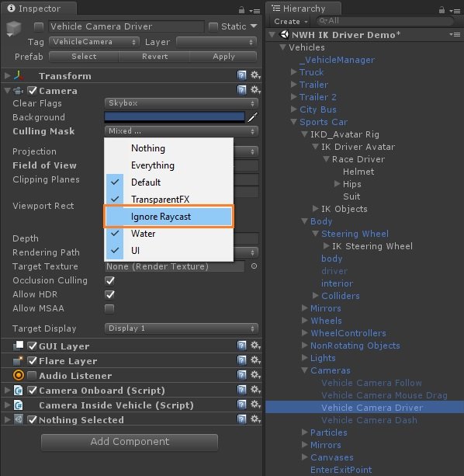Open the Background color swatch
This screenshot has width=464, height=476.
175,117
